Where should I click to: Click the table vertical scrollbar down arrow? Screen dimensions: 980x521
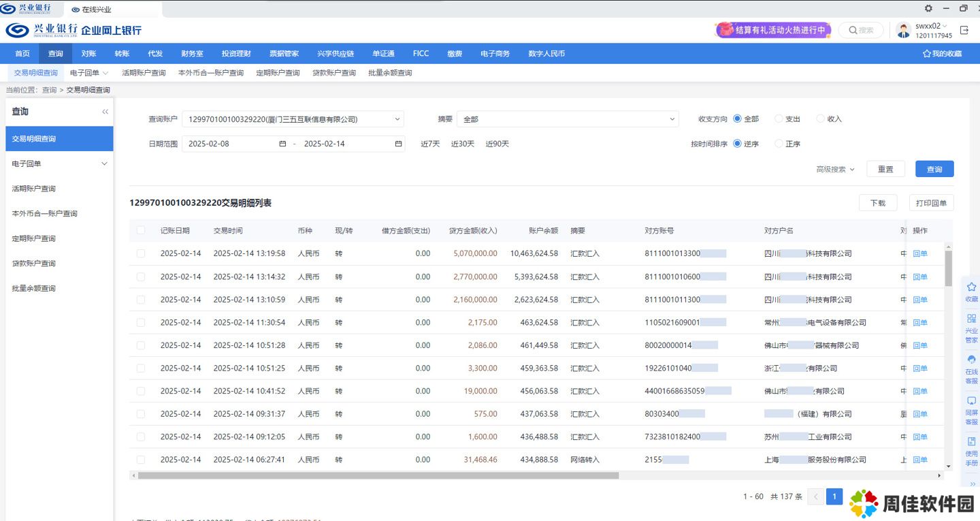pyautogui.click(x=949, y=467)
